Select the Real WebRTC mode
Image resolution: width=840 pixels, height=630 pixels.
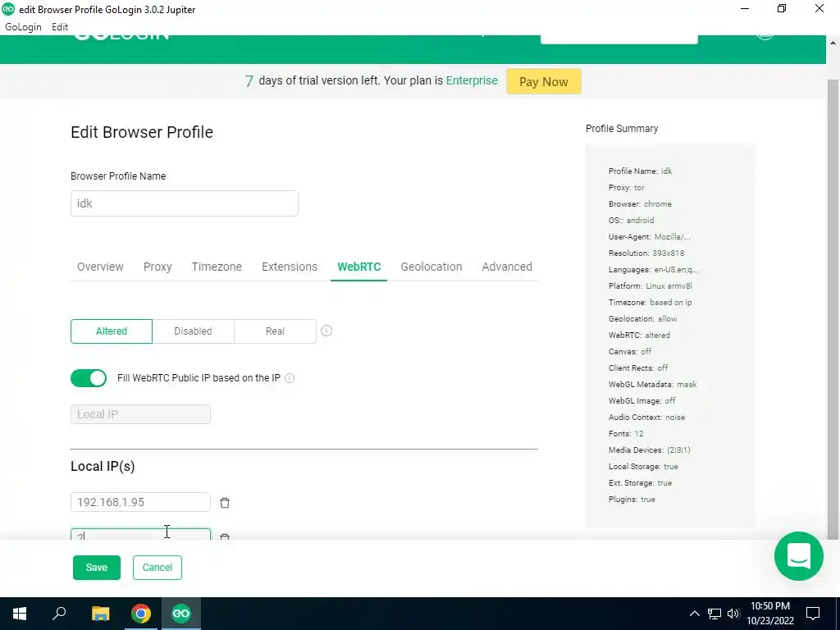pyautogui.click(x=275, y=331)
